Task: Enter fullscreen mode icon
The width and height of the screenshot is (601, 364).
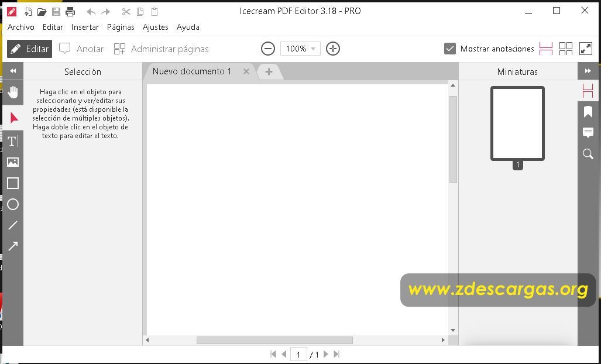Action: click(x=586, y=49)
